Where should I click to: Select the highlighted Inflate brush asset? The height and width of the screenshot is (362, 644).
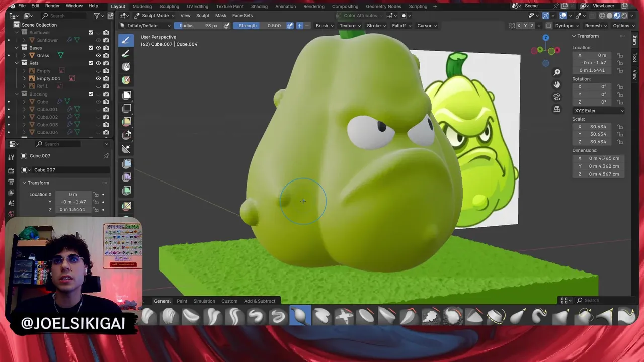300,316
